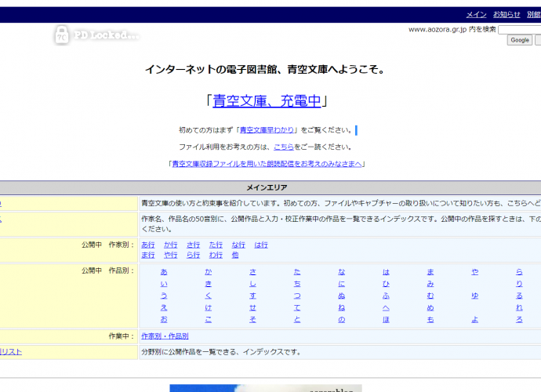Open works index for さ

253,272
